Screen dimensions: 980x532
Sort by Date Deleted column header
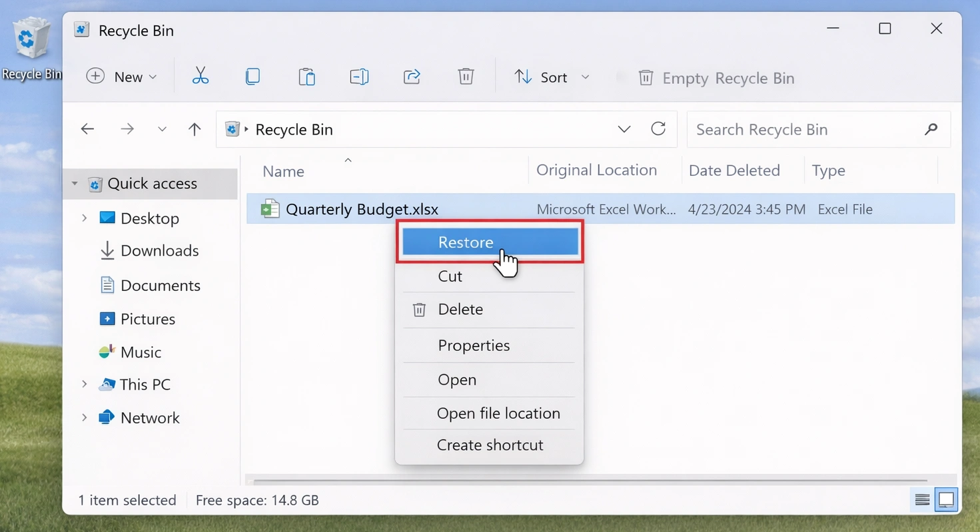pyautogui.click(x=734, y=170)
